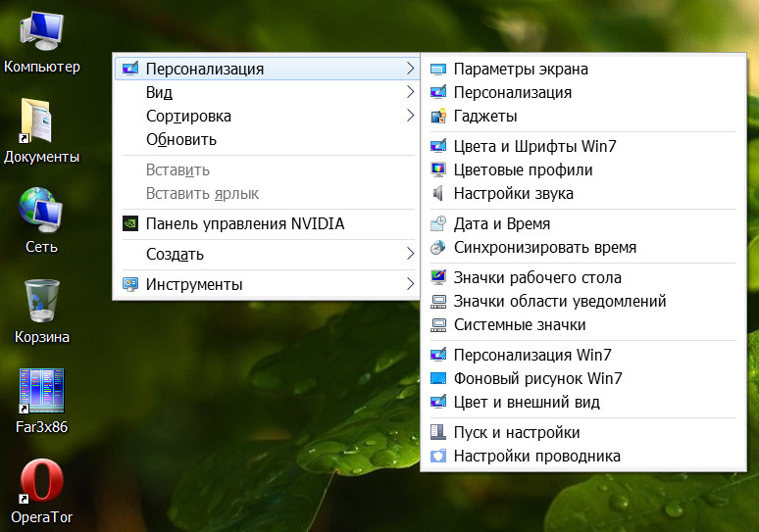Open Значки области уведомлений
This screenshot has width=759, height=532.
[583, 302]
